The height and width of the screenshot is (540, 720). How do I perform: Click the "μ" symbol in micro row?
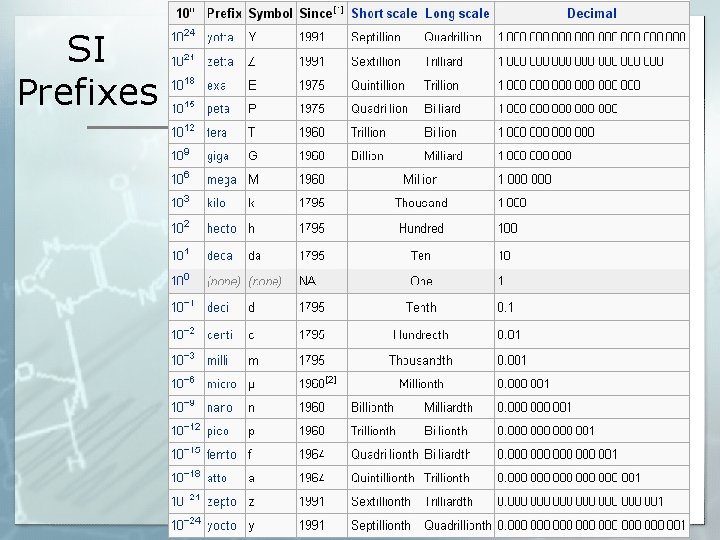coord(252,385)
